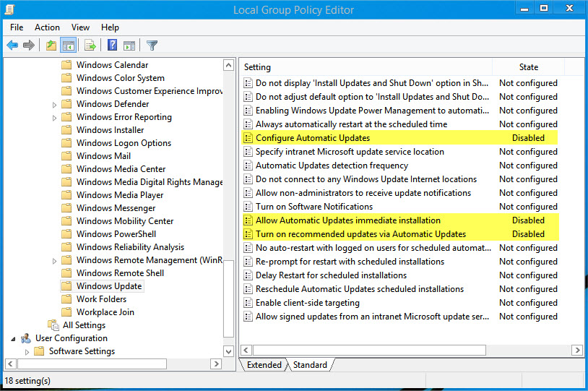This screenshot has height=391, width=588.
Task: Click the settings list horizontal scrollbar thumb
Action: point(369,350)
